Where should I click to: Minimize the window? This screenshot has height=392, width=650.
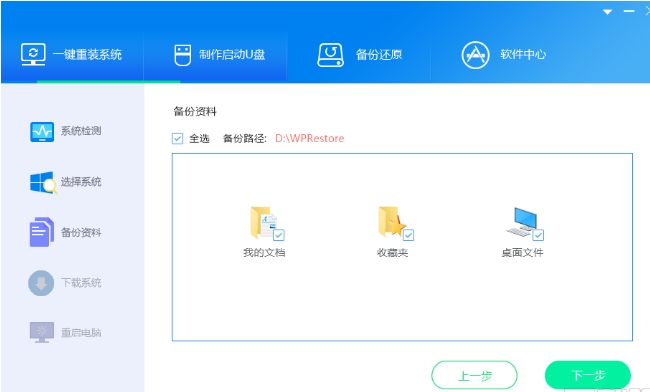coord(629,11)
